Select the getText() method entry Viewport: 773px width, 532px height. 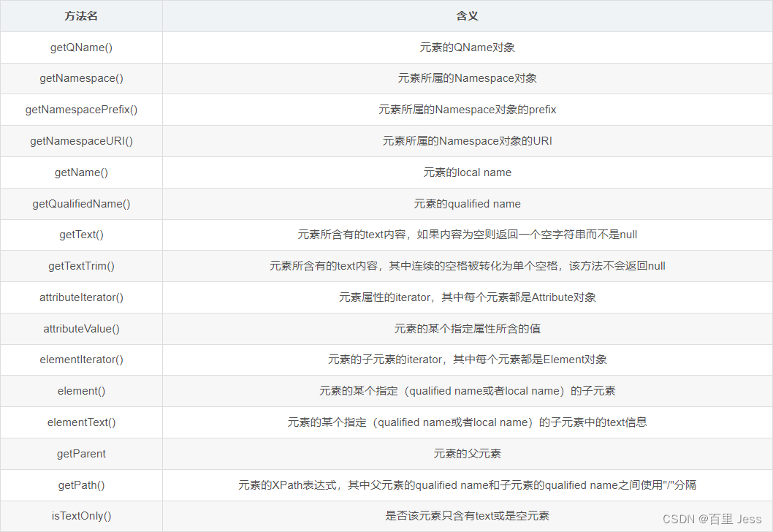click(x=81, y=235)
